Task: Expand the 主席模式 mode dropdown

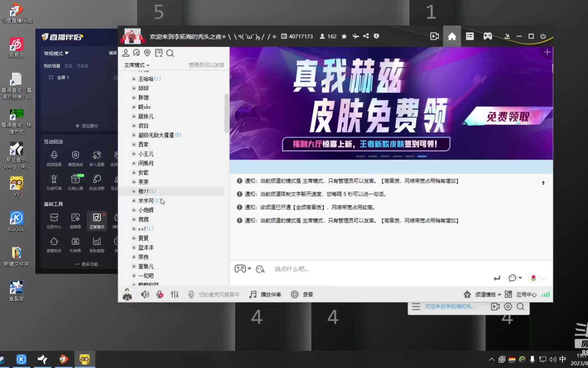Action: [x=136, y=65]
